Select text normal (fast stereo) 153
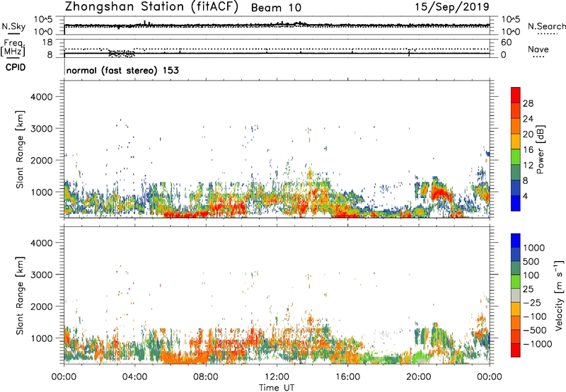Screen dimensions: 566x392 pos(122,70)
